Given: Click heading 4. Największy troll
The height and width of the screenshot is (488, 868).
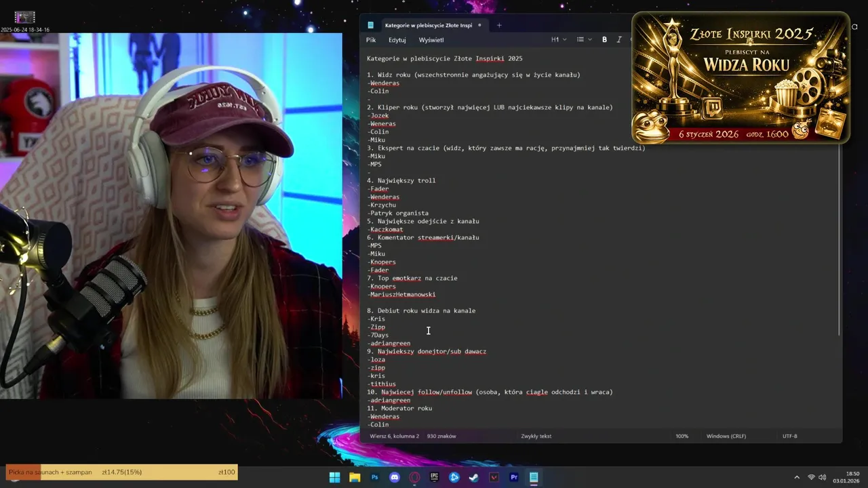Looking at the screenshot, I should tap(401, 180).
